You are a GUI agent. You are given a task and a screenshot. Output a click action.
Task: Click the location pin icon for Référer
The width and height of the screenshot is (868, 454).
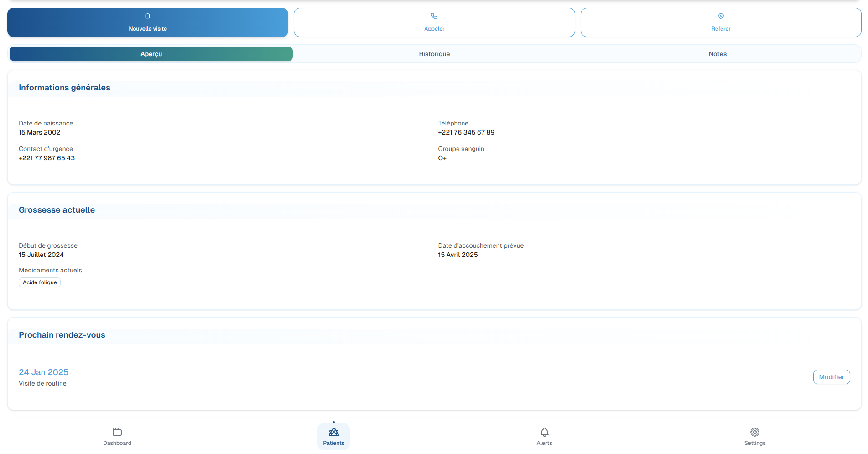[721, 16]
